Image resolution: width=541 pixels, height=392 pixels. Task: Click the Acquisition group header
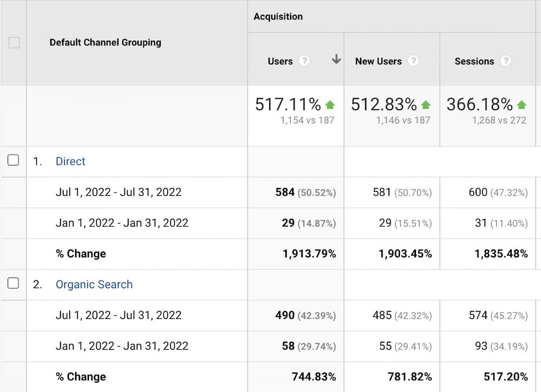[278, 16]
